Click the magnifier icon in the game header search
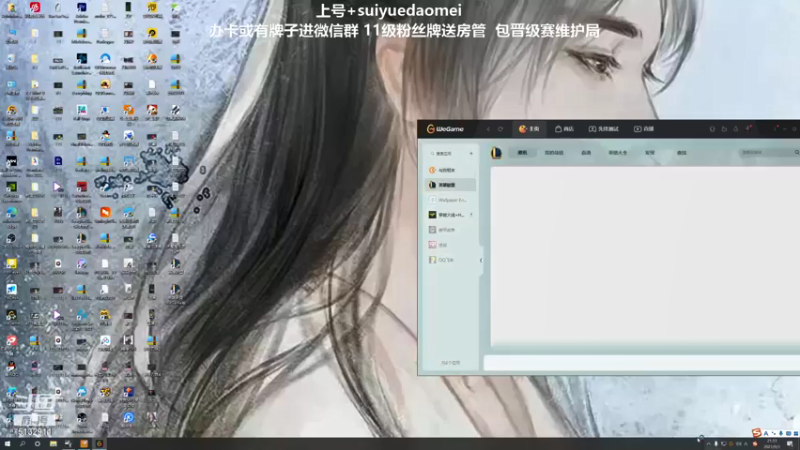 796,153
